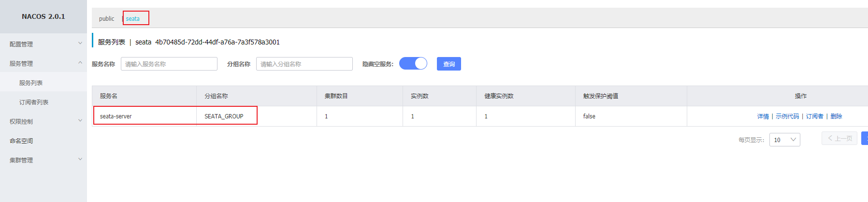
Task: Open 详情 for seata-server
Action: 763,116
